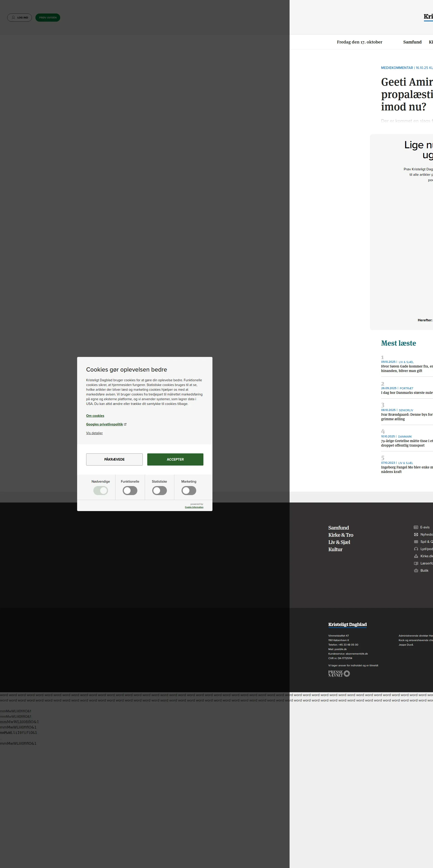
Task: Toggle the Nødvendige cookies switch
Action: pyautogui.click(x=101, y=491)
